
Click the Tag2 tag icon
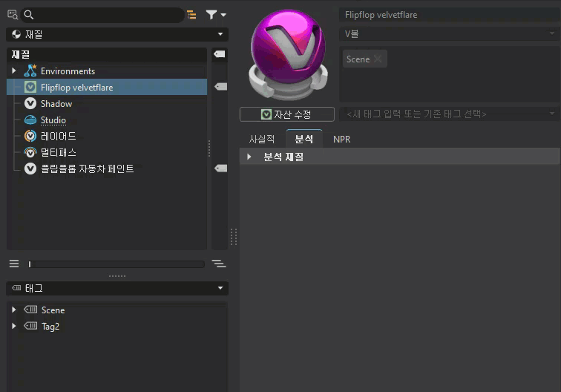coord(30,326)
